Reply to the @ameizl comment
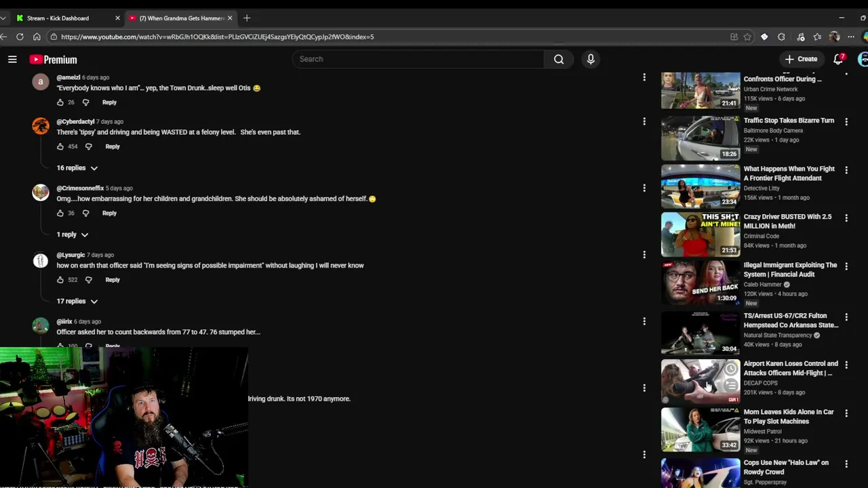The image size is (868, 488). pyautogui.click(x=109, y=102)
